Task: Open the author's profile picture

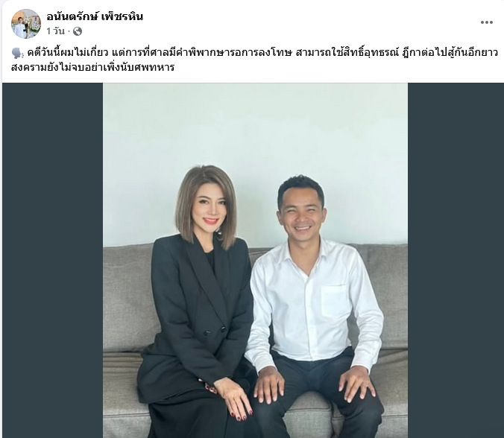Action: coord(26,24)
